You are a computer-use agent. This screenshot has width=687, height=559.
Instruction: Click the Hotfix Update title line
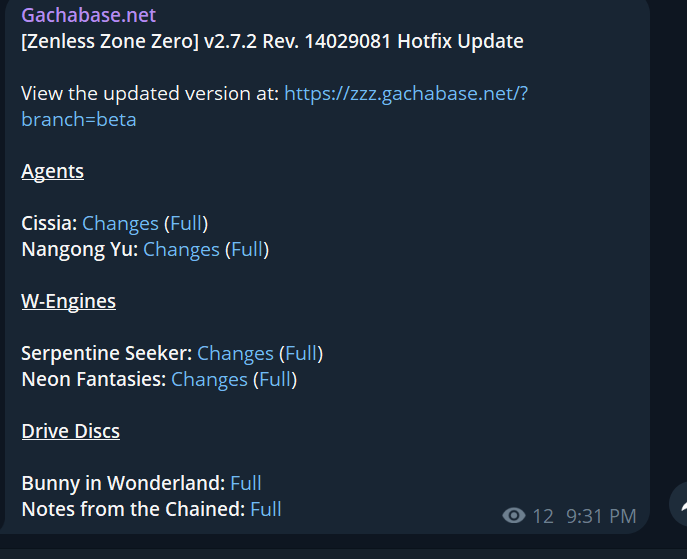[272, 42]
